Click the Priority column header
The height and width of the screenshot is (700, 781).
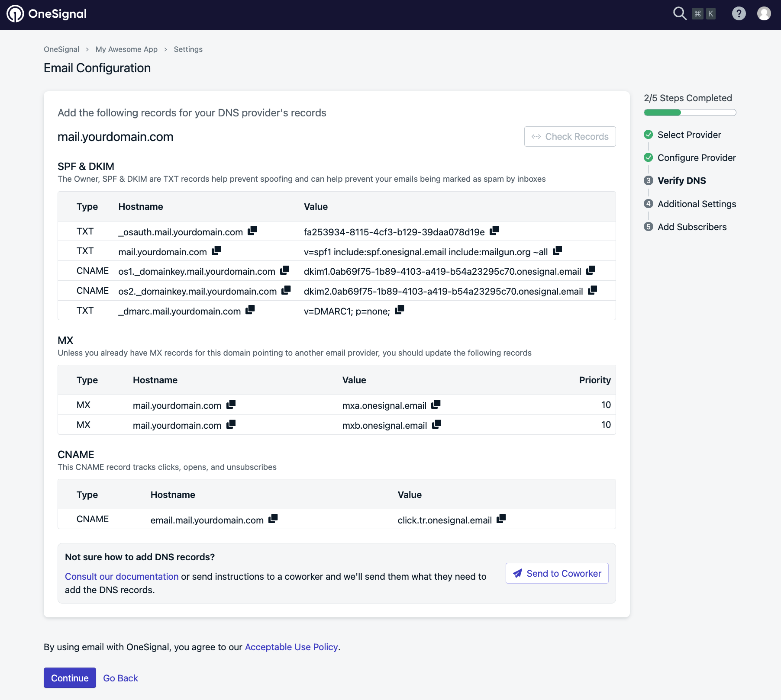(595, 380)
